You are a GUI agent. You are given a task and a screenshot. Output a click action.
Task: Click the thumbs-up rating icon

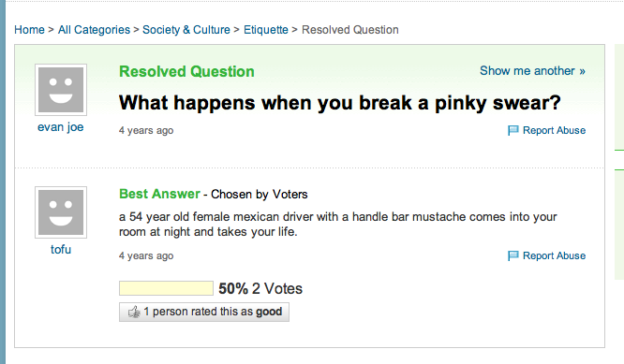[x=134, y=312]
